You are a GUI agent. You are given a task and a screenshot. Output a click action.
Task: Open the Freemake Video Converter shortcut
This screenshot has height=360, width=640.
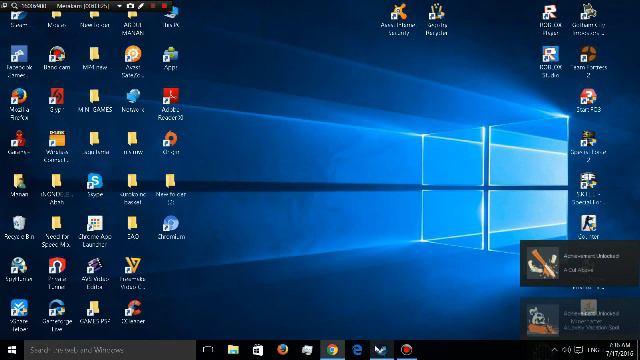tap(133, 273)
